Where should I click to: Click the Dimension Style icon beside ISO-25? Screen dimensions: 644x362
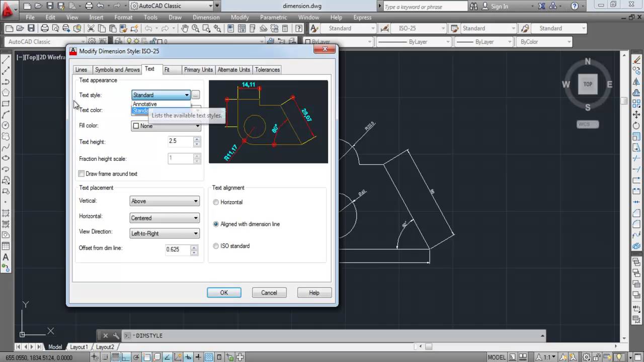(x=385, y=28)
